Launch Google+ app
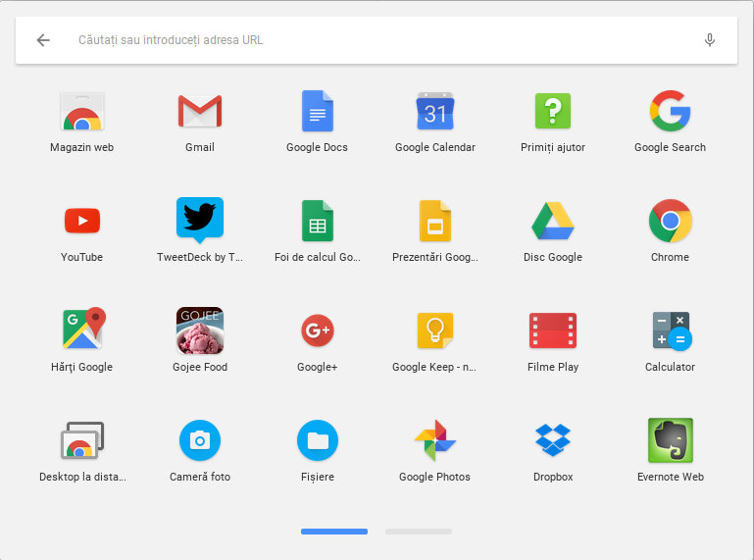This screenshot has height=560, width=754. pyautogui.click(x=318, y=331)
